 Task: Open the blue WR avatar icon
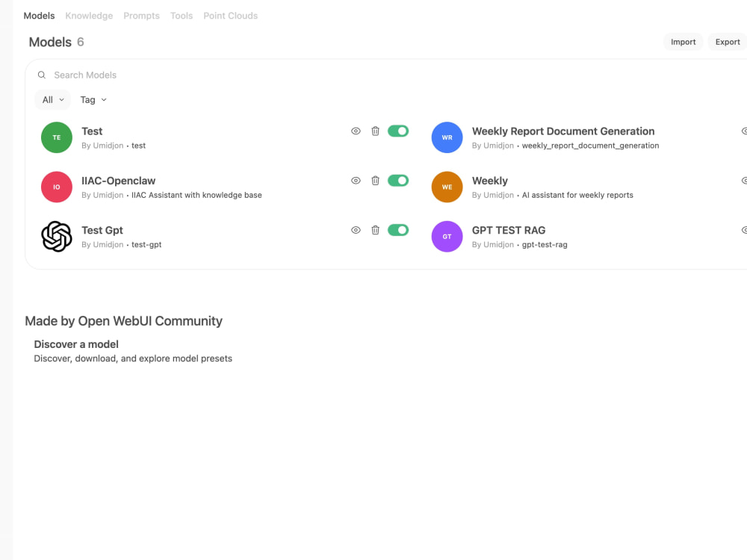(447, 137)
